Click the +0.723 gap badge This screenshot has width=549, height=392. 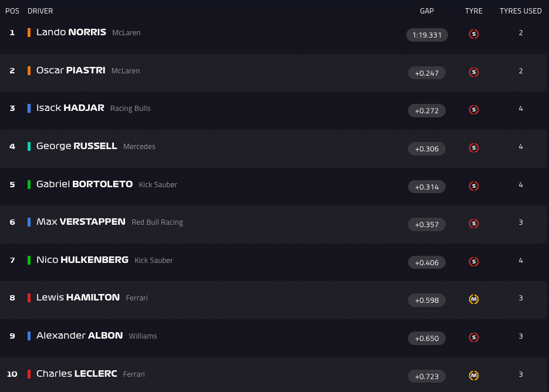pyautogui.click(x=427, y=376)
